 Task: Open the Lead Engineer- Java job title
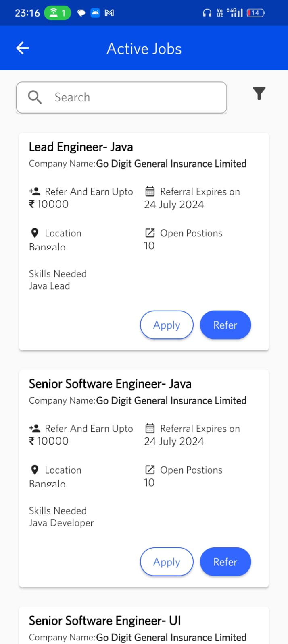click(x=81, y=147)
